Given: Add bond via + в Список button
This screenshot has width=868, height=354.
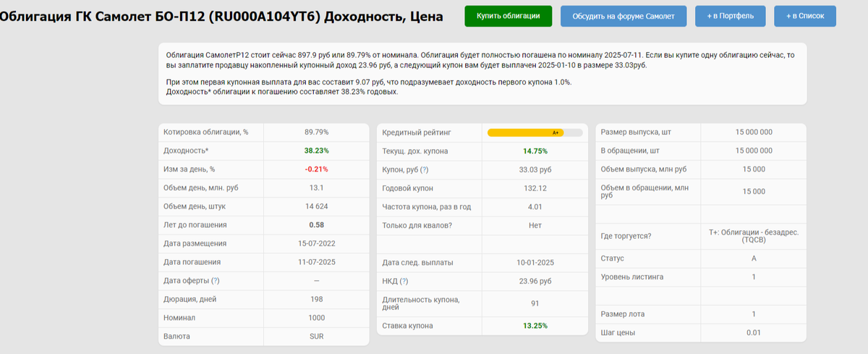Looking at the screenshot, I should point(805,15).
